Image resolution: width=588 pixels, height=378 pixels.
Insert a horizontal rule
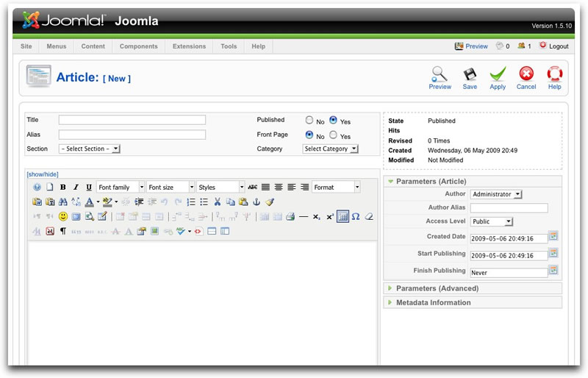304,217
